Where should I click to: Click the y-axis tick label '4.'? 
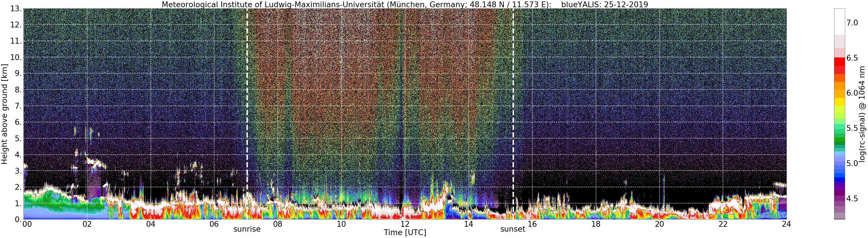pos(18,155)
